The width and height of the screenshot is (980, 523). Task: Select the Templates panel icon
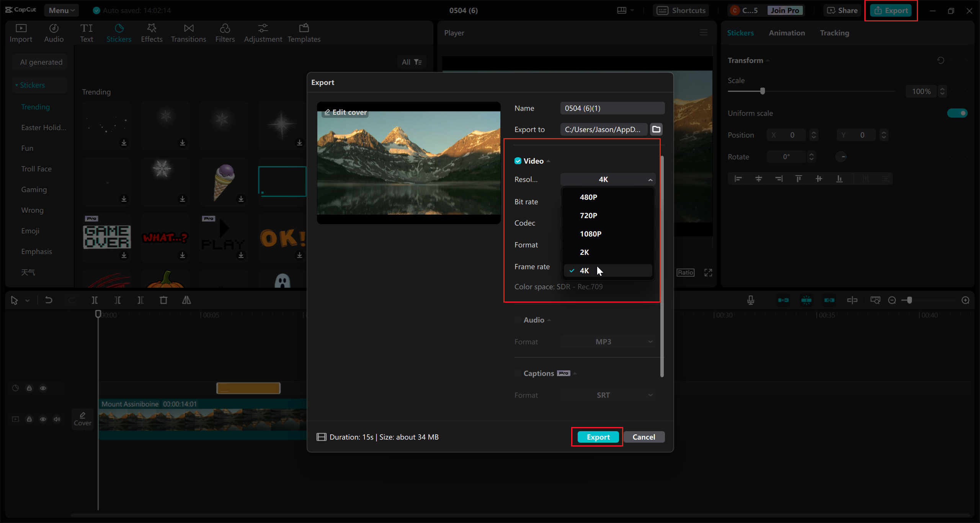303,33
